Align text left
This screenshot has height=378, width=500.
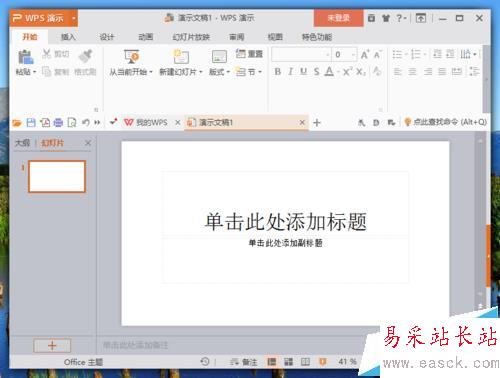click(x=397, y=71)
